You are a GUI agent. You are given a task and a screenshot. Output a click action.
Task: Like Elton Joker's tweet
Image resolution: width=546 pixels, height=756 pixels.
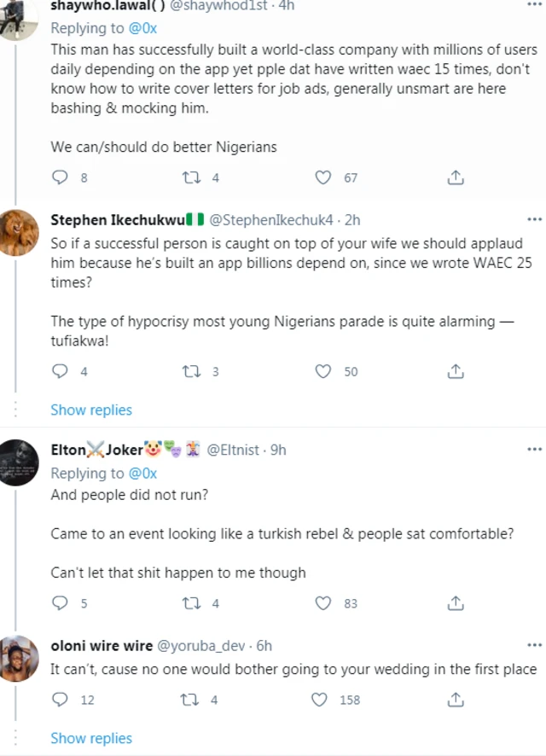pos(323,603)
